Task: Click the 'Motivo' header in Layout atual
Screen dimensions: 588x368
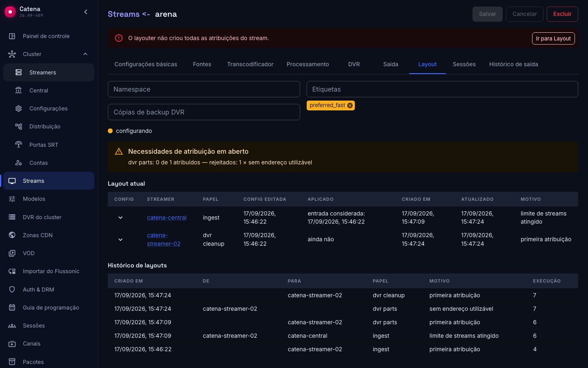Action: pos(531,199)
